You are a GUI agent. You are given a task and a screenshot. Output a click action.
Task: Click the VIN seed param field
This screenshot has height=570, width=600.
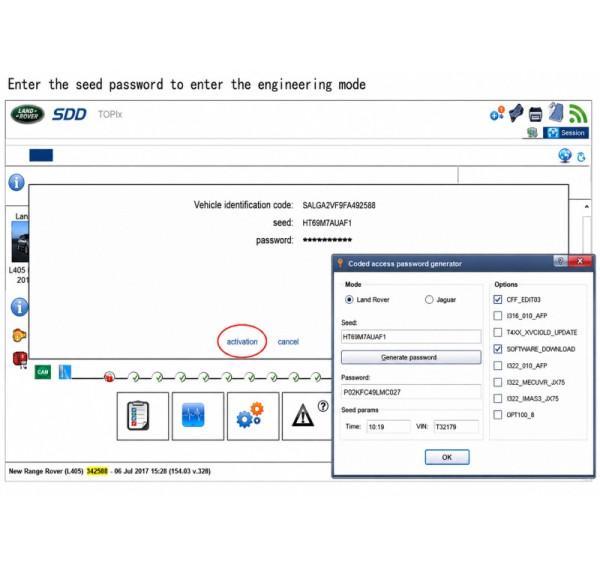(456, 427)
